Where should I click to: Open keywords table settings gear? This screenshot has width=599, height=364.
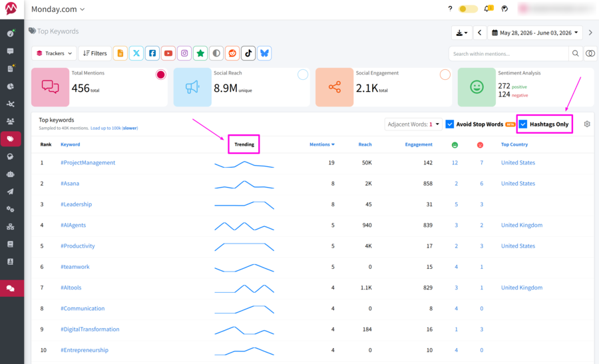587,124
